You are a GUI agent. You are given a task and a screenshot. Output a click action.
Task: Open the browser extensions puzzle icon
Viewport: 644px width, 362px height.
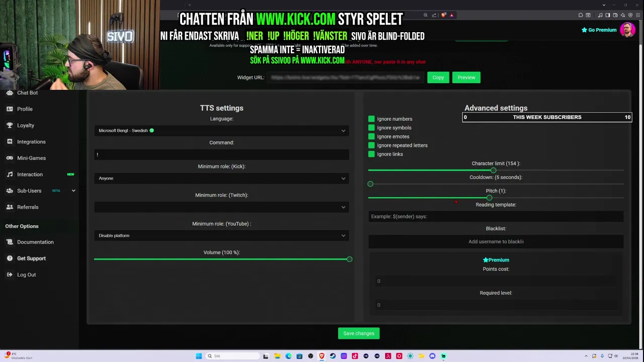[x=581, y=15]
